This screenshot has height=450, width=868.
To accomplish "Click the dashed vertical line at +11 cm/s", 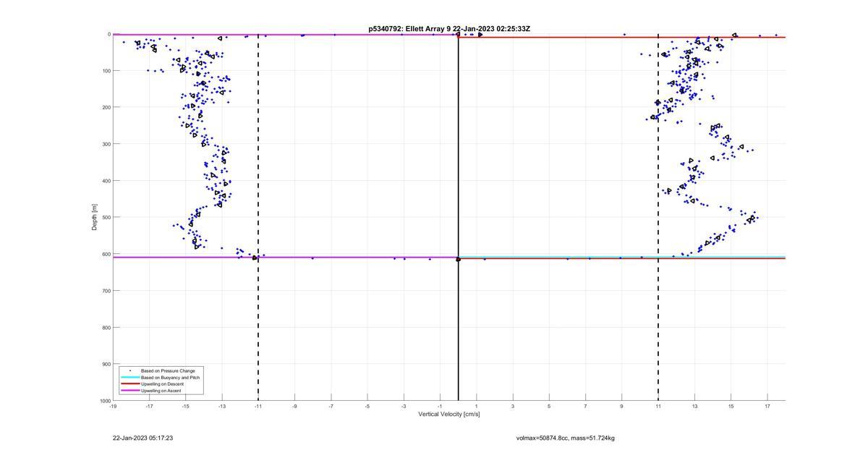I will (658, 217).
